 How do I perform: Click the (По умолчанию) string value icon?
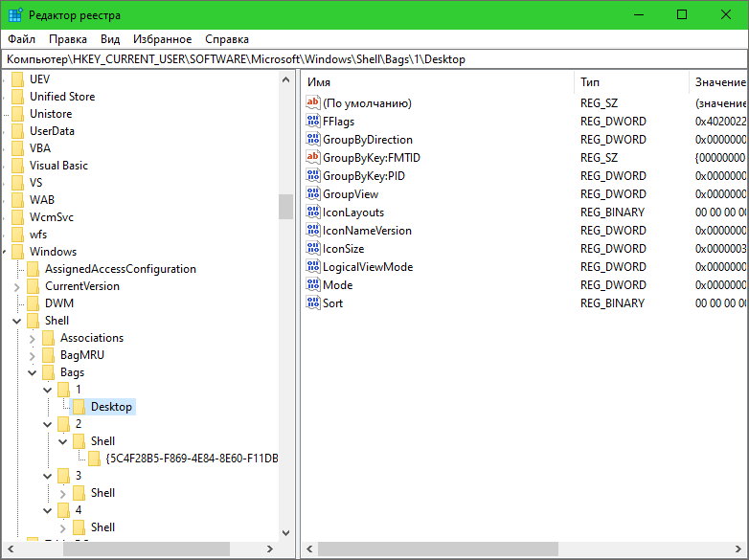pos(313,103)
